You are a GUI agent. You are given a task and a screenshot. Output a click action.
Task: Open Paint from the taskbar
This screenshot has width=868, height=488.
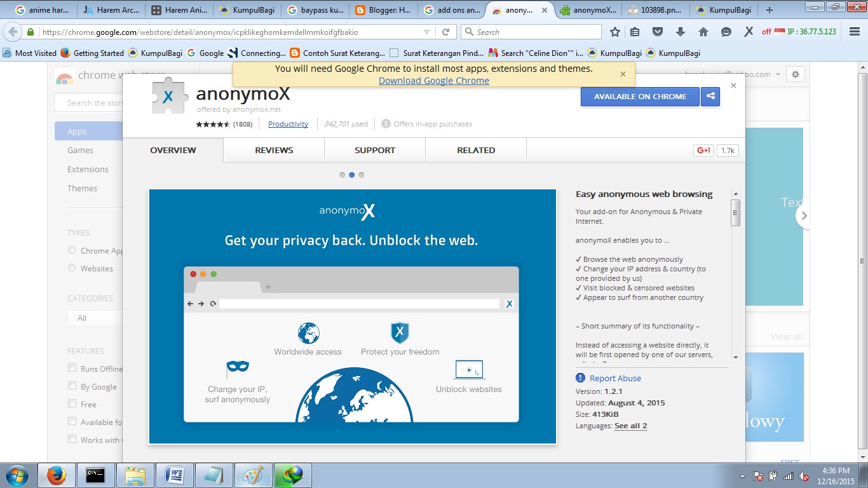252,475
